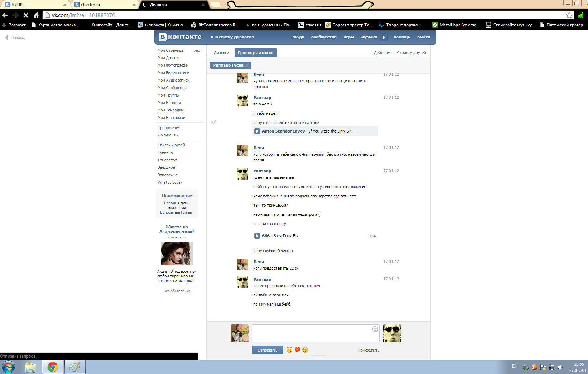This screenshot has width=588, height=374.
Task: Click ред. next to Моя Страница
Action: 198,50
